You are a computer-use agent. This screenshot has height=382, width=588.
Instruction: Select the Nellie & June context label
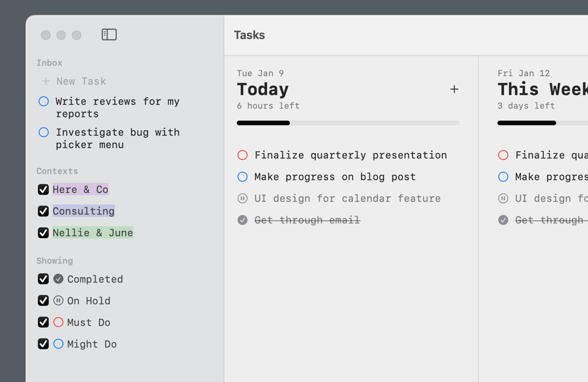coord(92,233)
